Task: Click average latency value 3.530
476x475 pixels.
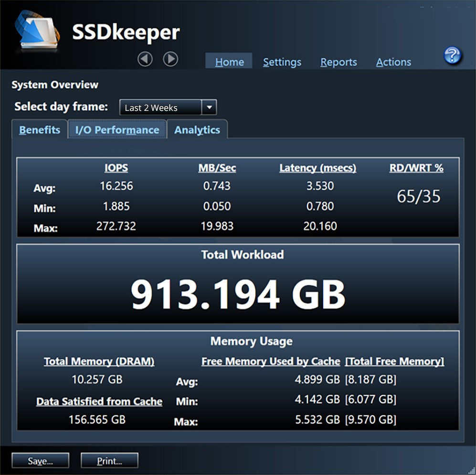Action: 320,186
